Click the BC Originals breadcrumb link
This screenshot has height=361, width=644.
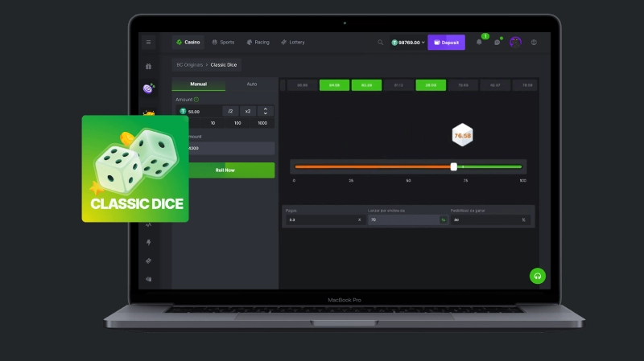pos(189,64)
